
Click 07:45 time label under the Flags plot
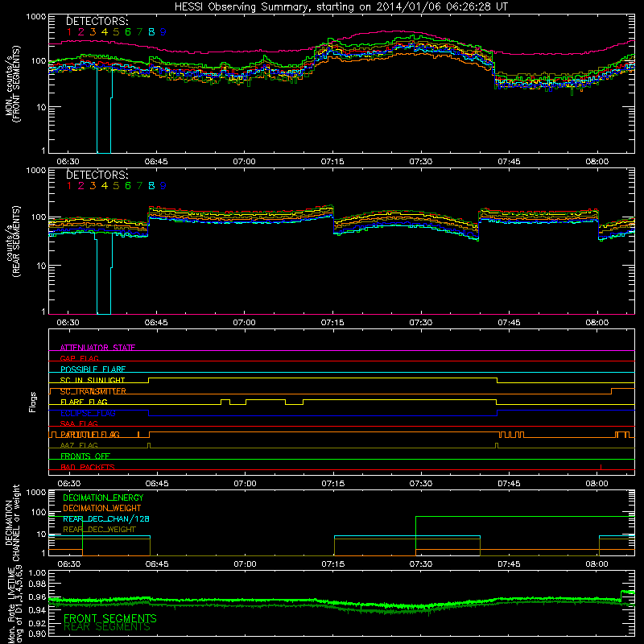[x=510, y=484]
